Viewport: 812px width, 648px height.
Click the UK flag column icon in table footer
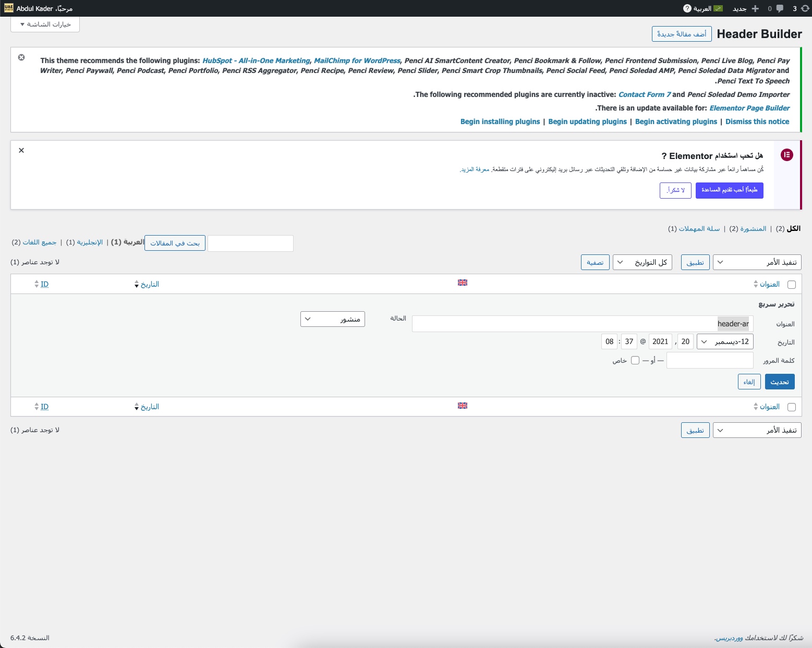tap(463, 406)
